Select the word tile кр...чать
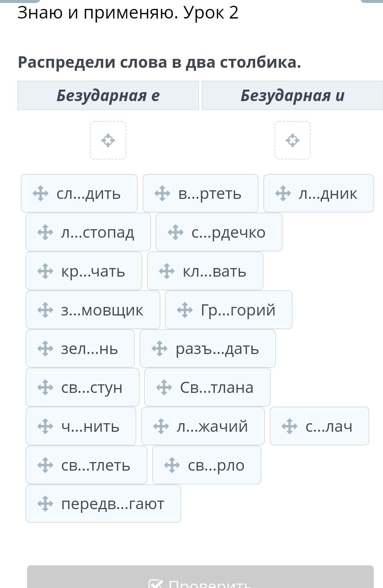The image size is (383, 588). (x=84, y=271)
